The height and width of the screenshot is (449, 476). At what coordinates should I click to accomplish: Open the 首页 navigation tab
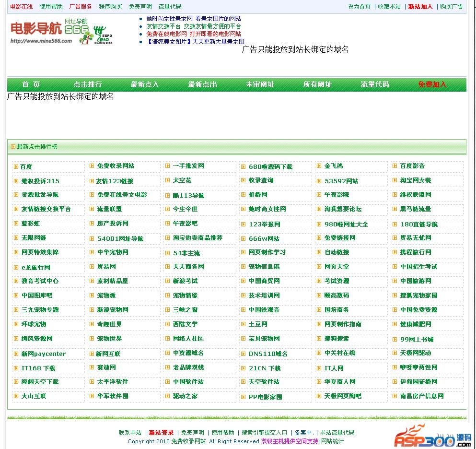click(x=31, y=84)
